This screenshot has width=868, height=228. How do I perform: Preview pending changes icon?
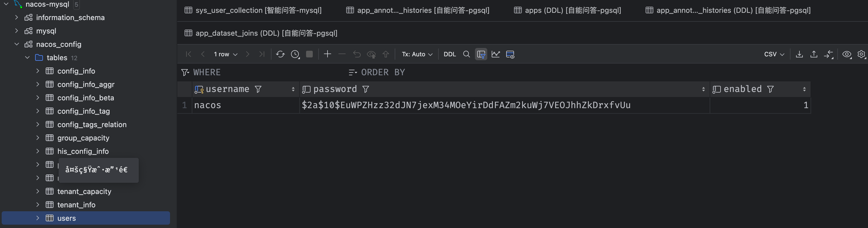[371, 54]
